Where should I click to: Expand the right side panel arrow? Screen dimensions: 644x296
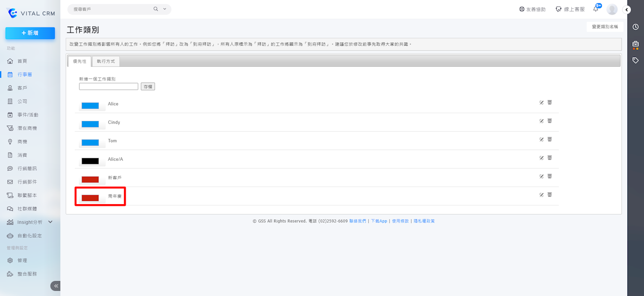point(627,10)
